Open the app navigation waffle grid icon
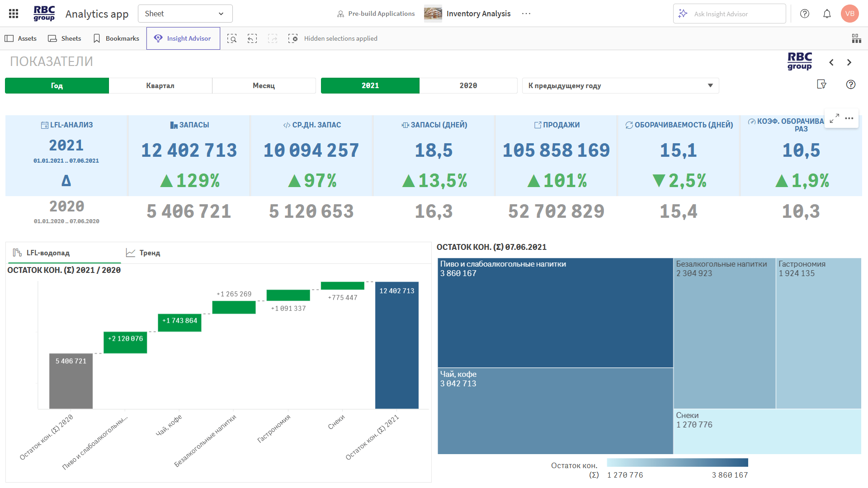The image size is (868, 488). tap(13, 13)
